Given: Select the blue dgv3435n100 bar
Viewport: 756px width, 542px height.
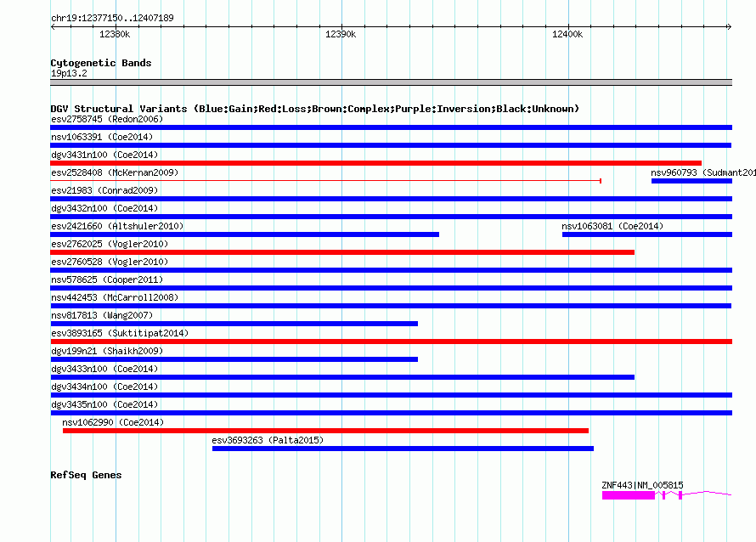Looking at the screenshot, I should click(391, 413).
